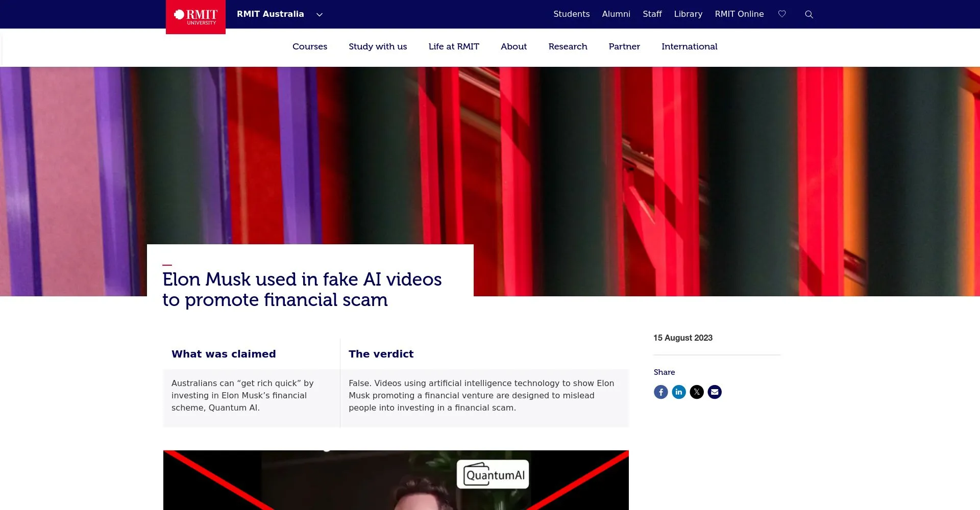Go to the Staff link
Image resolution: width=980 pixels, height=510 pixels.
pos(652,14)
